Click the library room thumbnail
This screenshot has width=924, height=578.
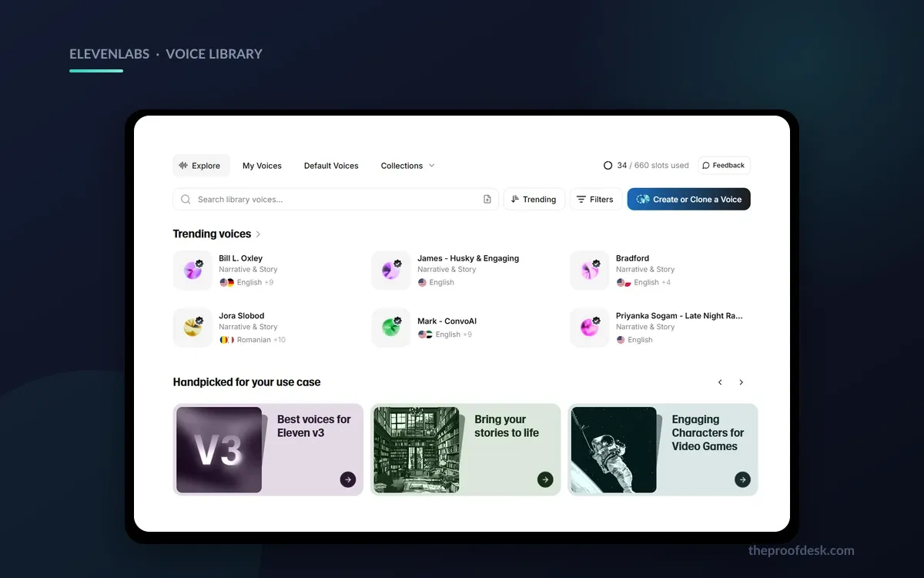point(417,450)
